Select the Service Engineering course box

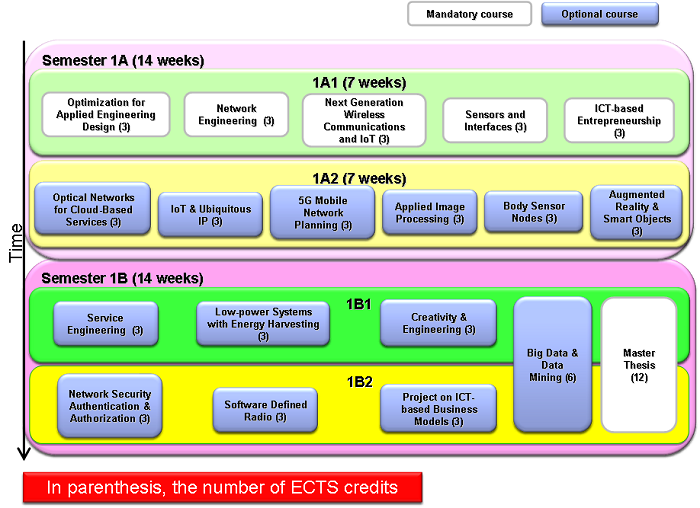pos(105,323)
